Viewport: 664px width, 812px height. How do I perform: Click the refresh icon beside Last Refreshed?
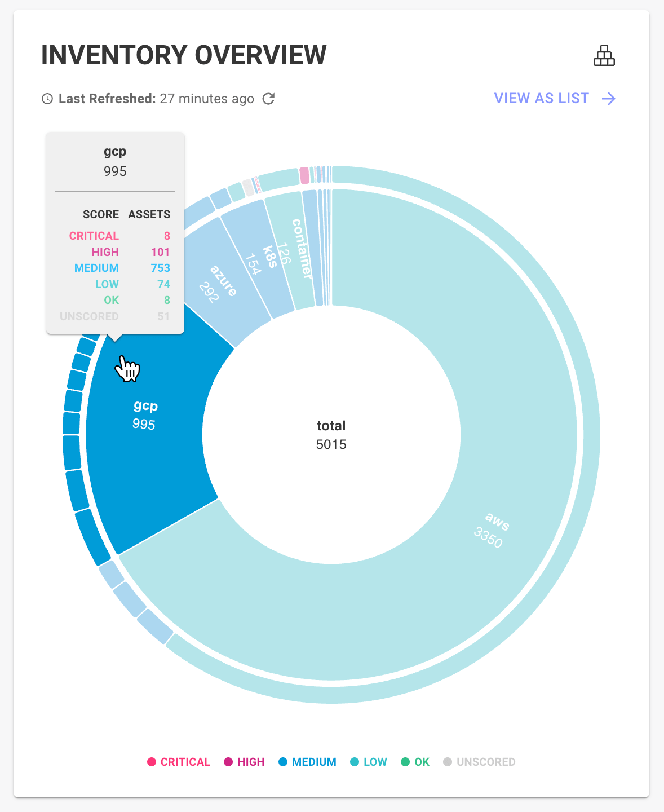269,99
